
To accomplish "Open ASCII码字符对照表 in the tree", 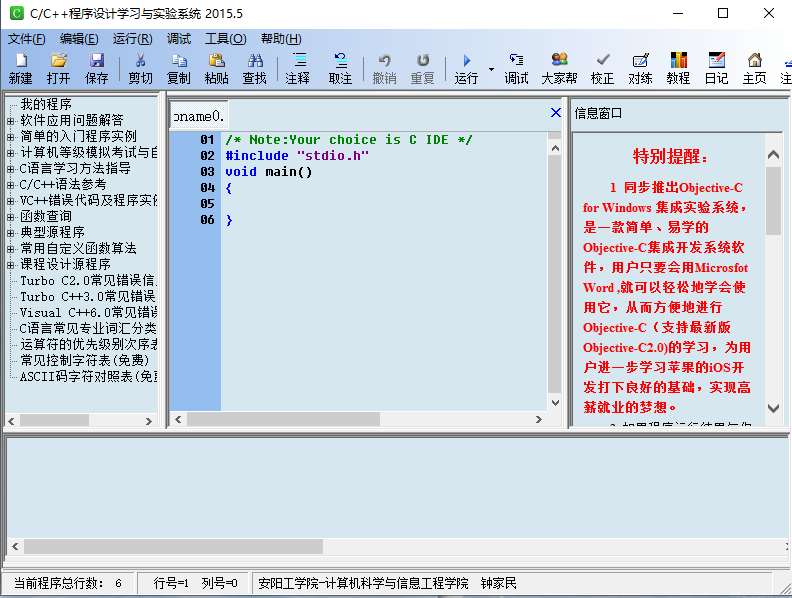I will [x=88, y=376].
